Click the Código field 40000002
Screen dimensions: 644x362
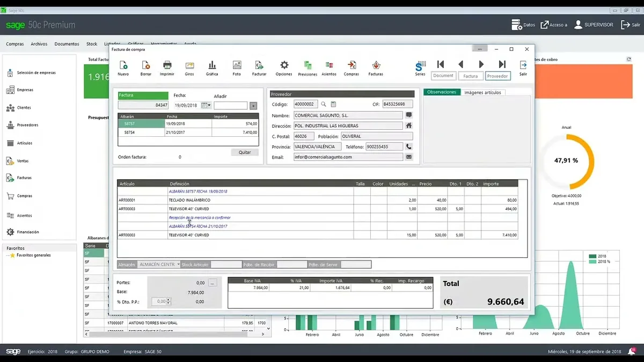pos(306,104)
